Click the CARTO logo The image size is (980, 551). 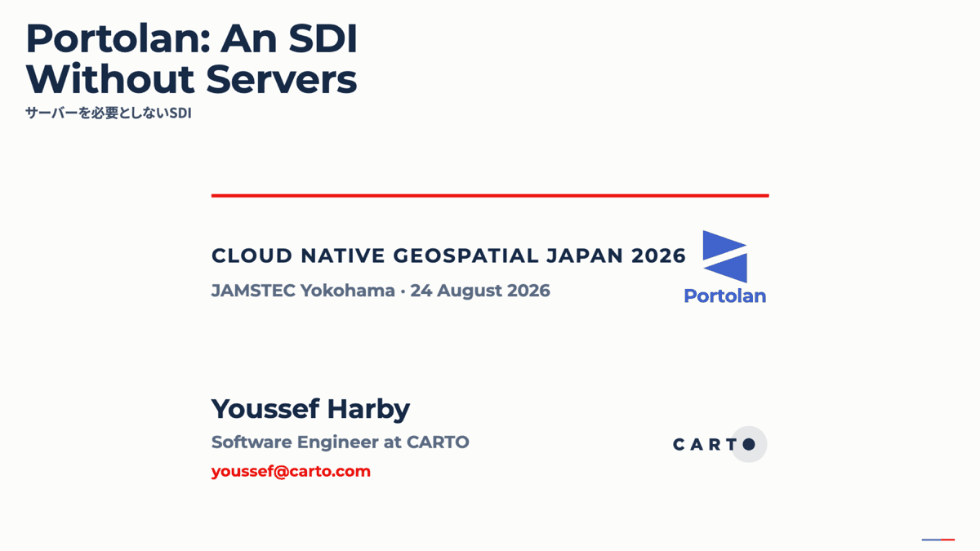(x=719, y=444)
